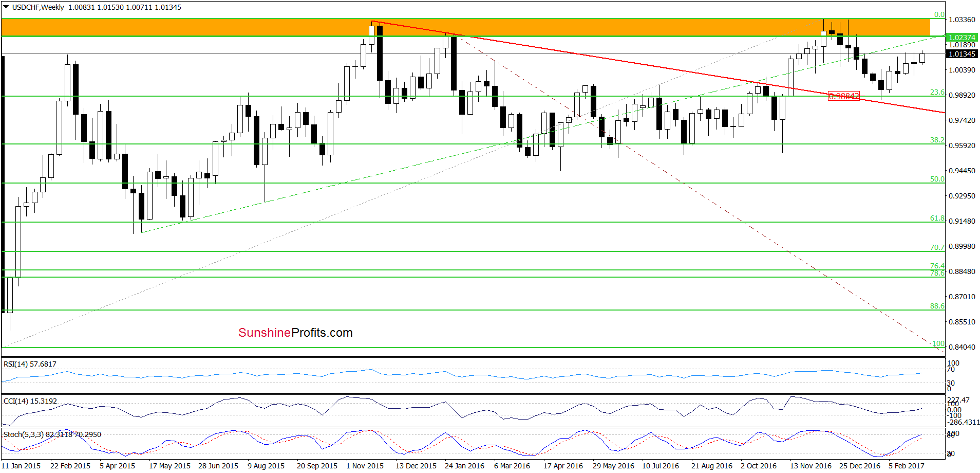The width and height of the screenshot is (980, 473).
Task: Click the 29 May 2016 date label
Action: click(x=613, y=466)
